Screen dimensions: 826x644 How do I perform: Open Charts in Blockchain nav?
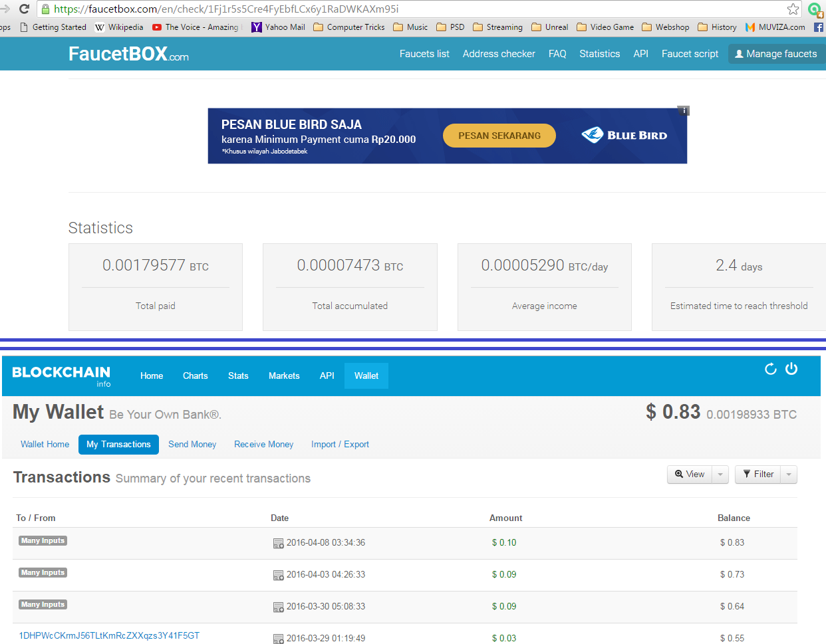(x=196, y=376)
